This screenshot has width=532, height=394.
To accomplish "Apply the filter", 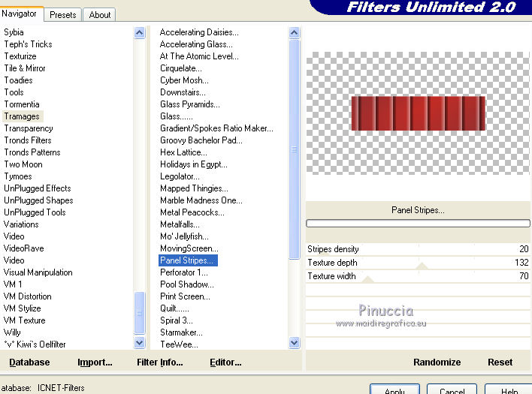I will pos(394,389).
